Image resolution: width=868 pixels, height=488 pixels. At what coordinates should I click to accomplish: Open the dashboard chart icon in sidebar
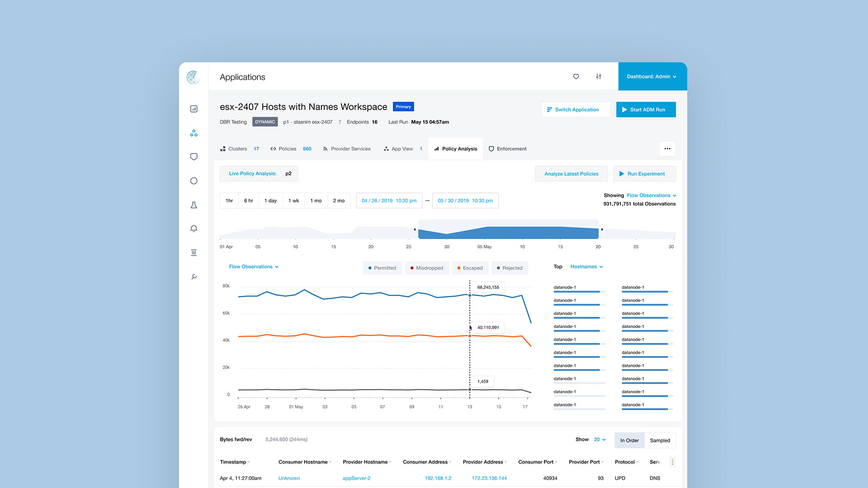[193, 109]
